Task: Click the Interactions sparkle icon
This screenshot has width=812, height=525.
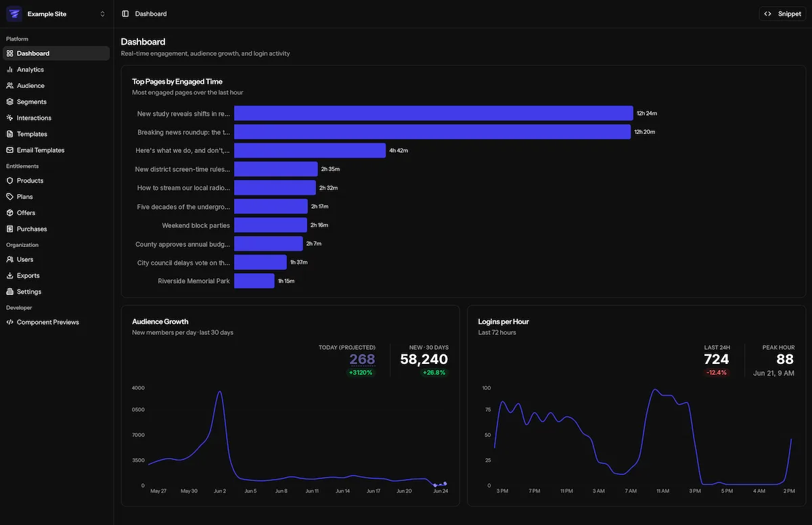Action: [10, 118]
